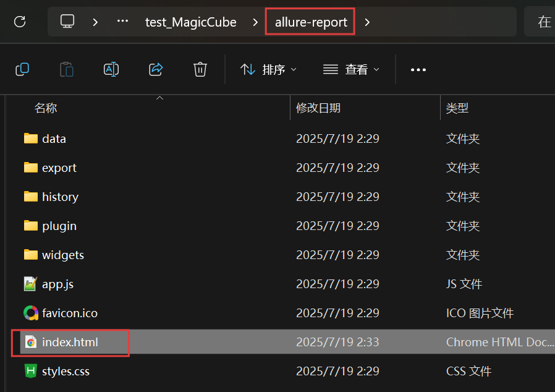Click the 类型 column header
This screenshot has height=392, width=555.
pos(457,108)
